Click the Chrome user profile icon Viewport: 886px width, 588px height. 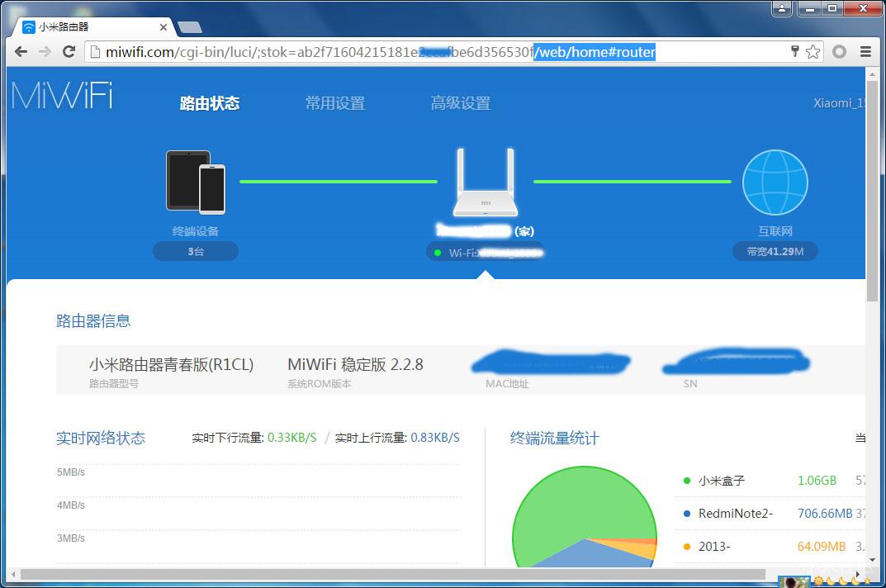coord(781,8)
